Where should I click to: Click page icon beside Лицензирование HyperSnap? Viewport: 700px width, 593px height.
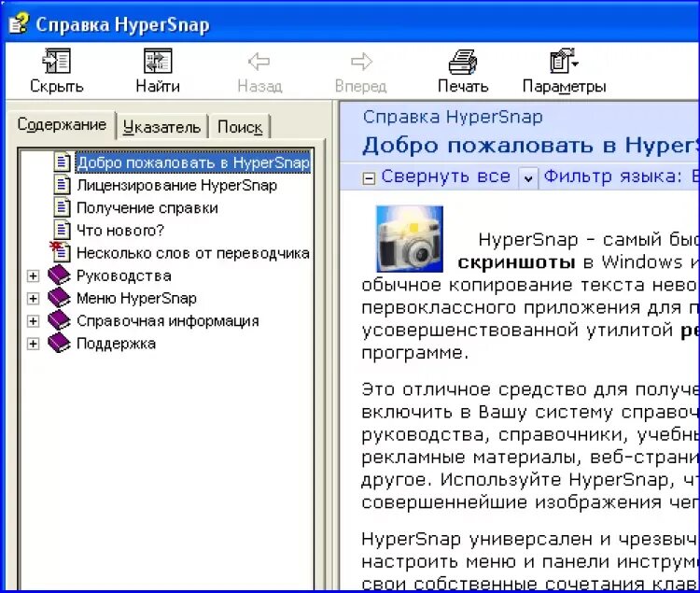click(x=62, y=185)
